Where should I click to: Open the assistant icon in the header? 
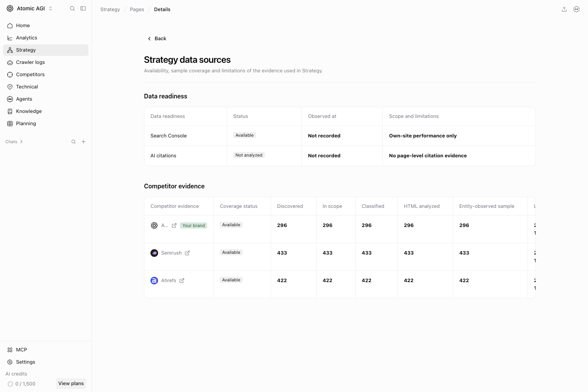pyautogui.click(x=577, y=9)
